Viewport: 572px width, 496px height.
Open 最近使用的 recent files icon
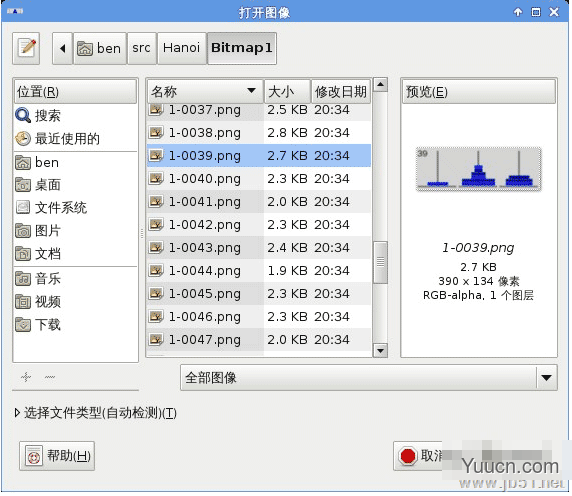pyautogui.click(x=23, y=139)
